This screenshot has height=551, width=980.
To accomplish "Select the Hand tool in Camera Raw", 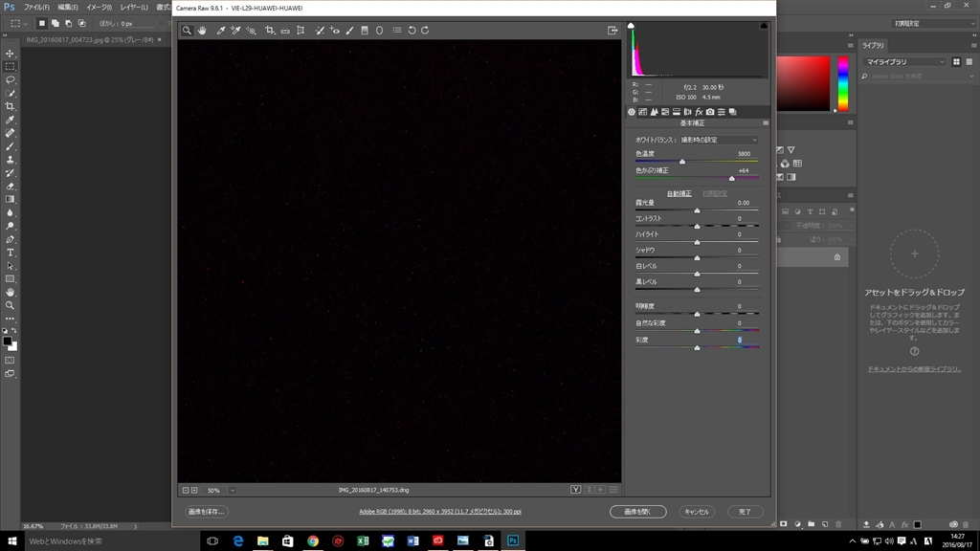I will (202, 31).
